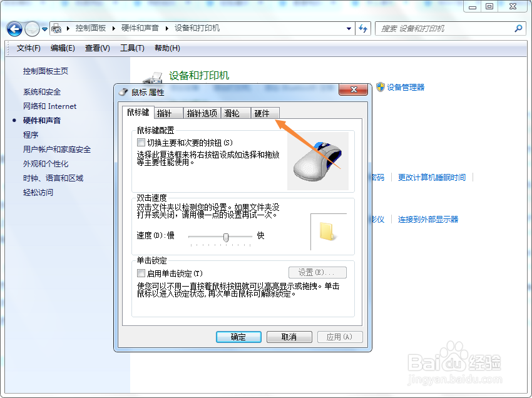
Task: Adjust the double-click speed slider
Action: point(225,237)
